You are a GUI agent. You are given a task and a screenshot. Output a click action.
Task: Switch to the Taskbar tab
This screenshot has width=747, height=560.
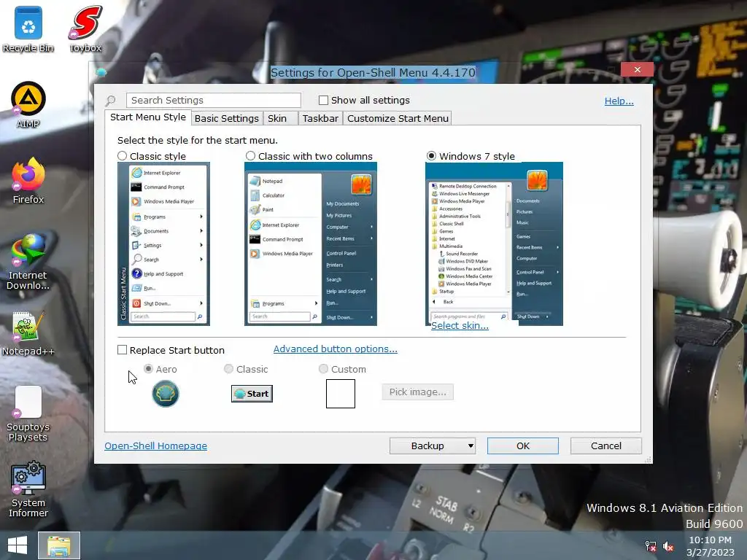pos(320,119)
